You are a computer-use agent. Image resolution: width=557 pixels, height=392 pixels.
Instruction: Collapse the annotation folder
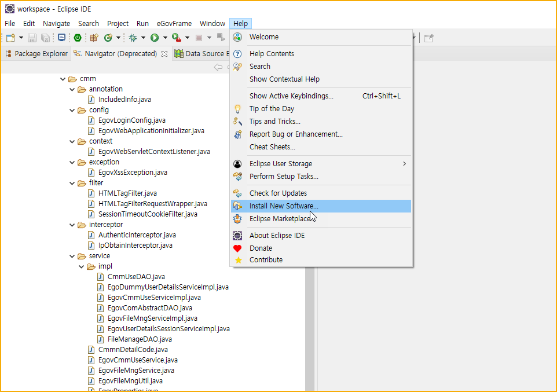pyautogui.click(x=72, y=89)
